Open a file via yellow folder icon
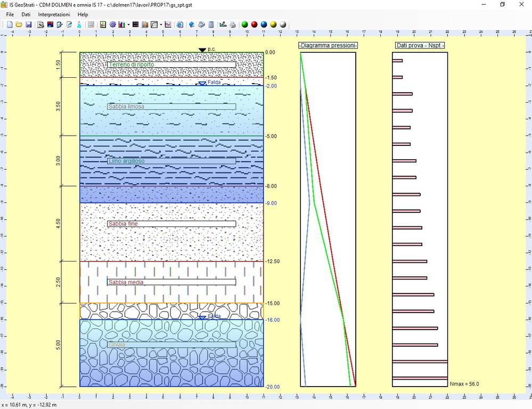The image size is (532, 409). coord(19,24)
